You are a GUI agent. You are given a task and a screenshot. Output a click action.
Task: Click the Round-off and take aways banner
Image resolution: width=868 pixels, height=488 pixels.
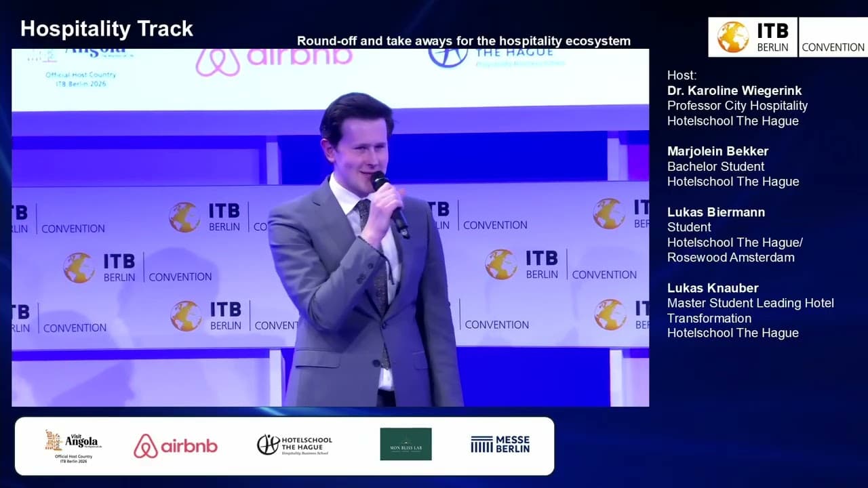[x=464, y=41]
